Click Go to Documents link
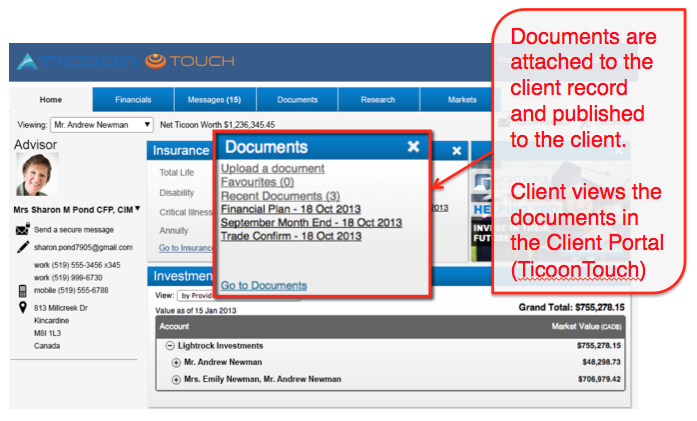697x421 pixels. click(264, 285)
